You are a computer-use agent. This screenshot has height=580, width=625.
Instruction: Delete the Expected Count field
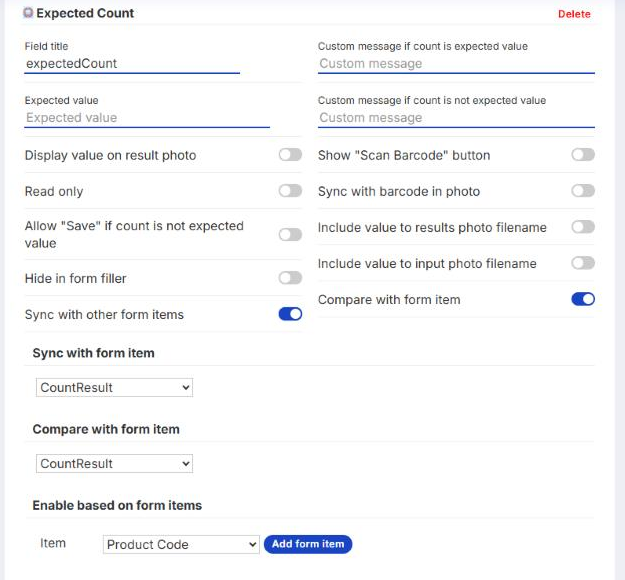[574, 14]
